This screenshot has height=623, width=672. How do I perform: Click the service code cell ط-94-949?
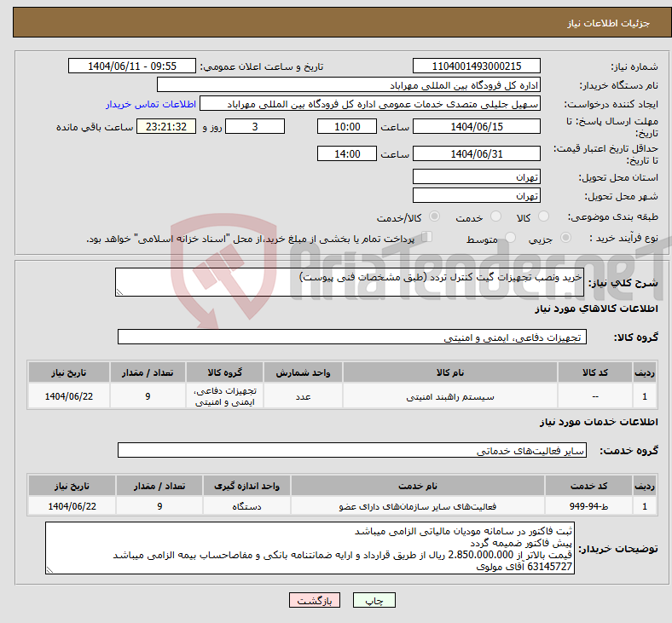[589, 506]
